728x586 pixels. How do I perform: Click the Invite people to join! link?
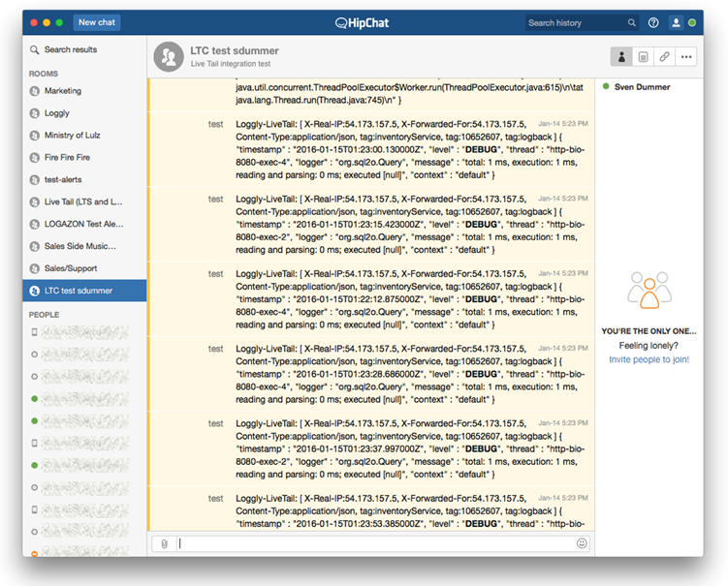(x=649, y=359)
